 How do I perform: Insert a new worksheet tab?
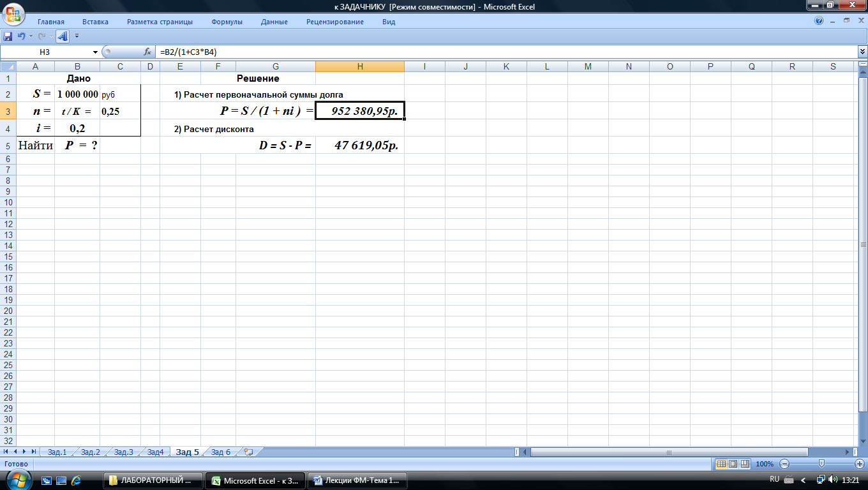(x=248, y=452)
